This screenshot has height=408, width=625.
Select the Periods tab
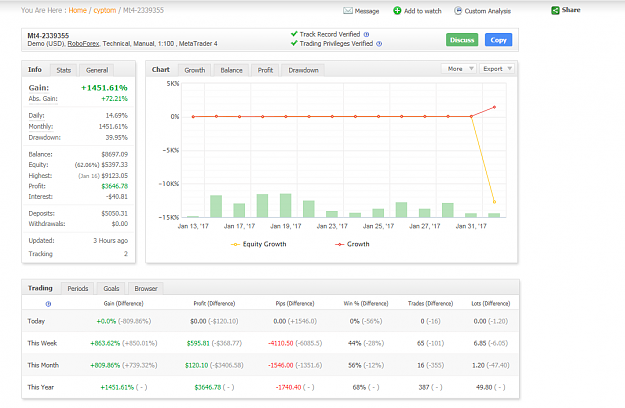click(x=78, y=288)
